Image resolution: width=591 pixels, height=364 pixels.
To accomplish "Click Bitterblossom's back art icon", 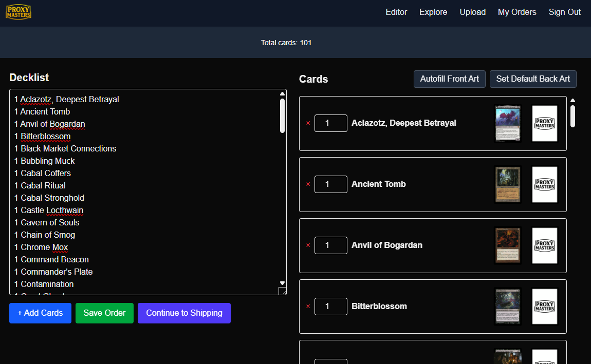I will [544, 306].
